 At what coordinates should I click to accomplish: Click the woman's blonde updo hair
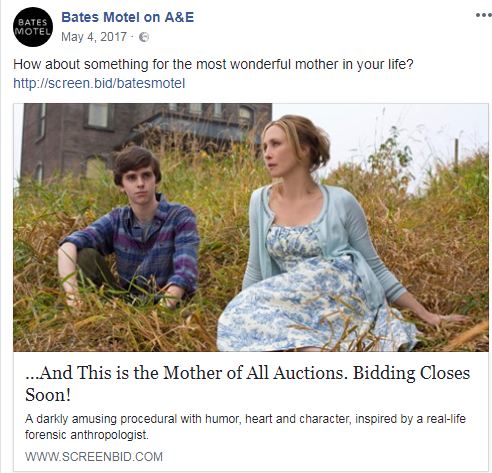coord(300,137)
